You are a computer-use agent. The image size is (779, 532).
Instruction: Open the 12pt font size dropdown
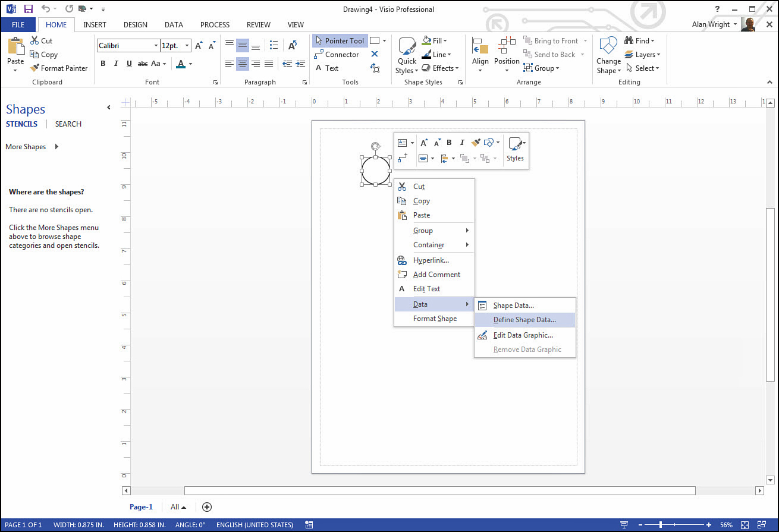coord(187,45)
